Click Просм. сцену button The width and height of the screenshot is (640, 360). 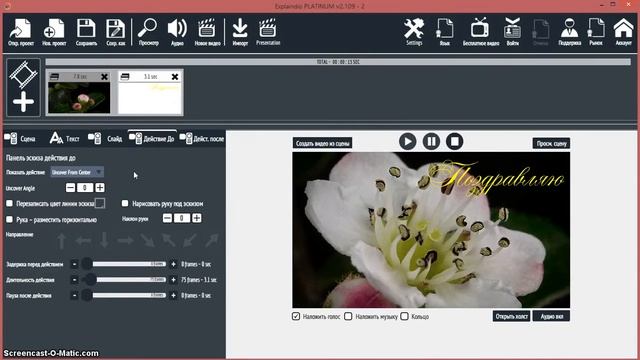551,143
